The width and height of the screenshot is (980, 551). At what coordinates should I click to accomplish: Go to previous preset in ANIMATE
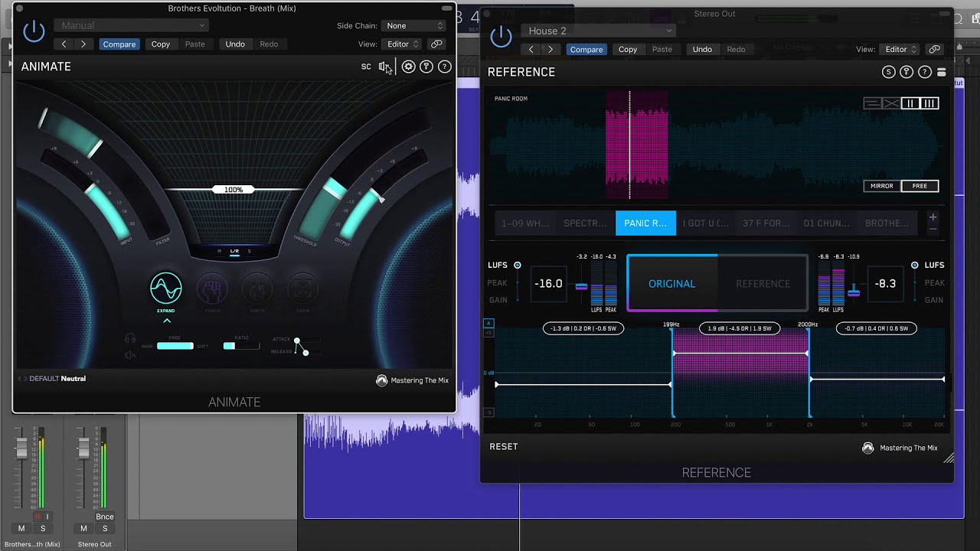pos(64,44)
